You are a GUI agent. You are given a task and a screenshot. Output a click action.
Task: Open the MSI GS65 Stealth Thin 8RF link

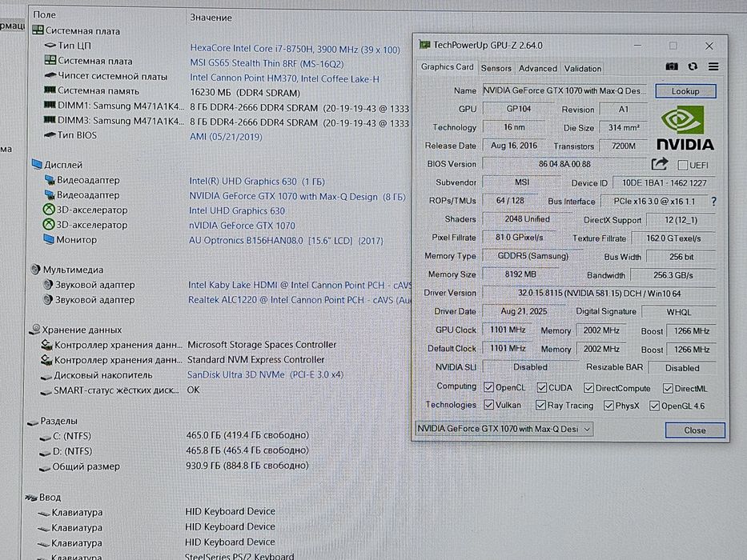point(267,63)
